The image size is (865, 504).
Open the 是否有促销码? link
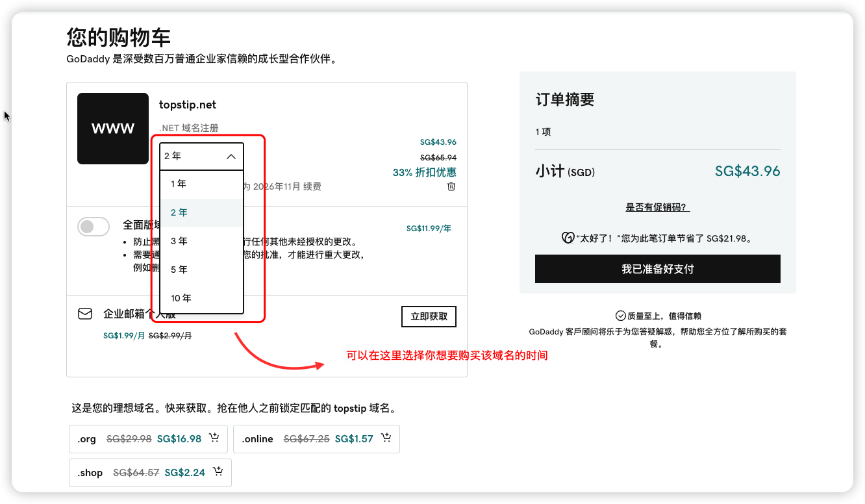pyautogui.click(x=658, y=208)
